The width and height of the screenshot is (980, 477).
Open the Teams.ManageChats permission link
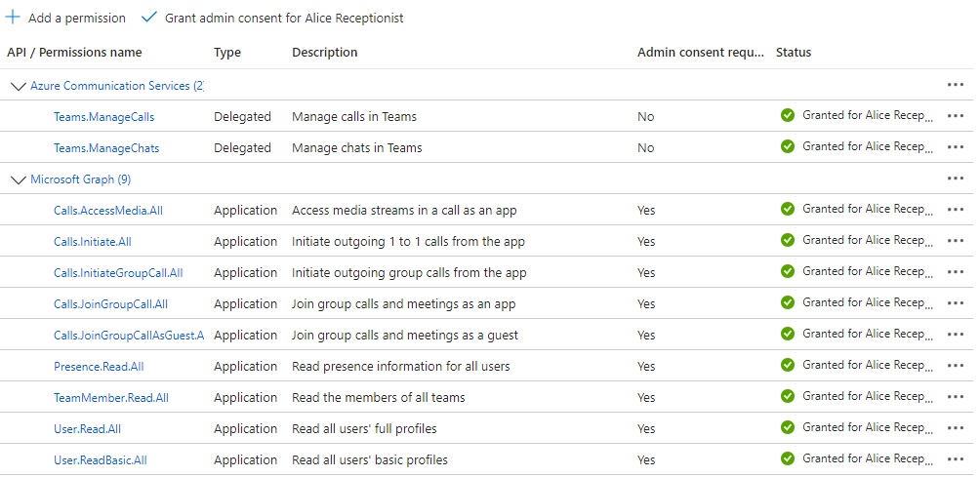click(106, 148)
